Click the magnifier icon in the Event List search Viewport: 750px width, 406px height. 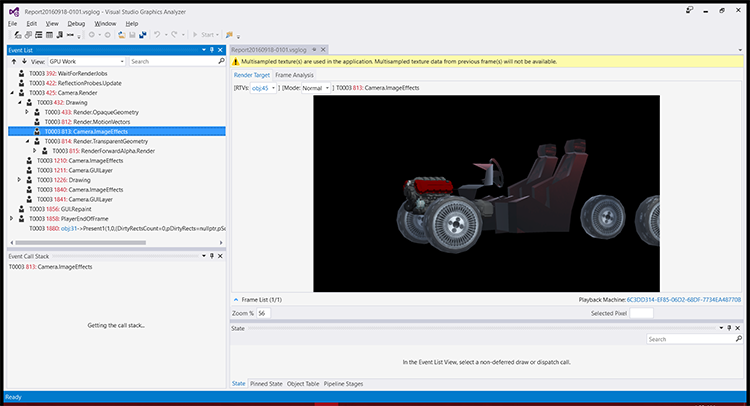(x=221, y=61)
